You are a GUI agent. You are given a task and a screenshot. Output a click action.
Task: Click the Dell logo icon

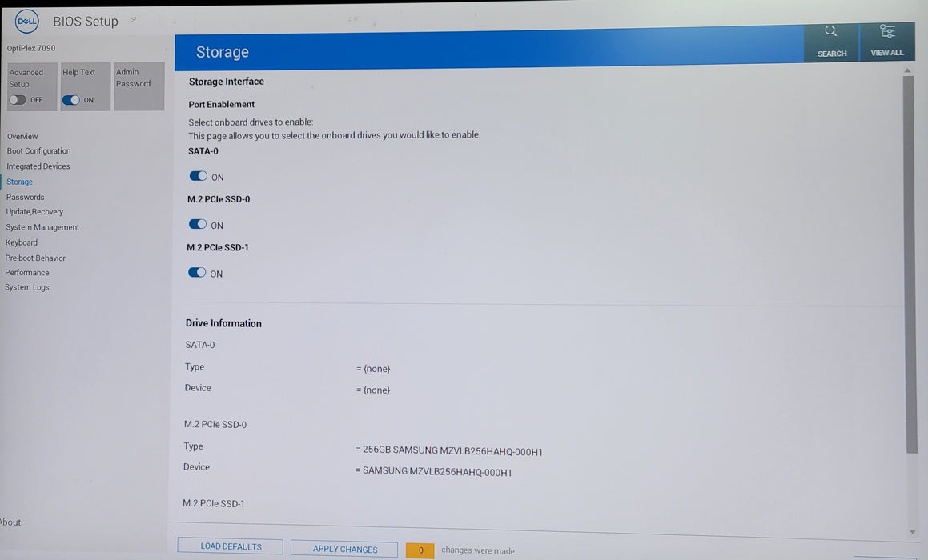26,22
